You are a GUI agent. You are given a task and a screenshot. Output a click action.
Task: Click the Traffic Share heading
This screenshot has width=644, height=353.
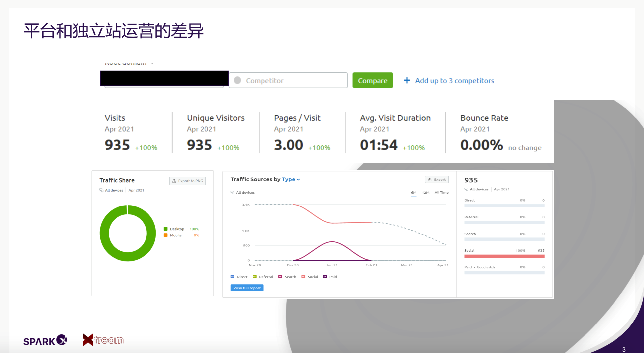(117, 180)
